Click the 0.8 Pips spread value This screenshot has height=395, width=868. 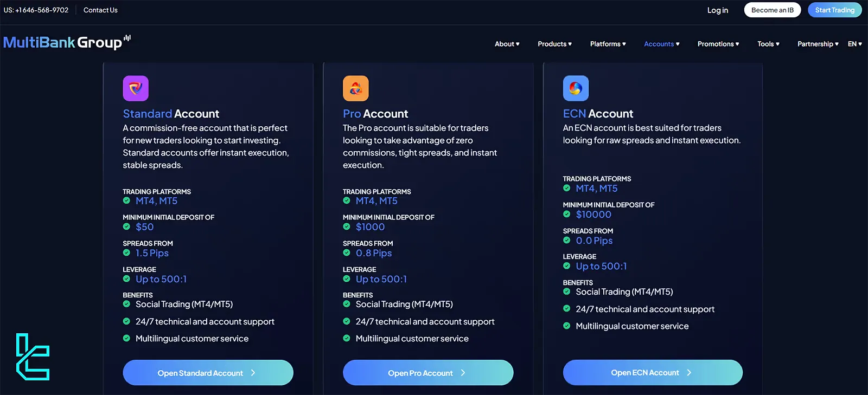(x=374, y=253)
